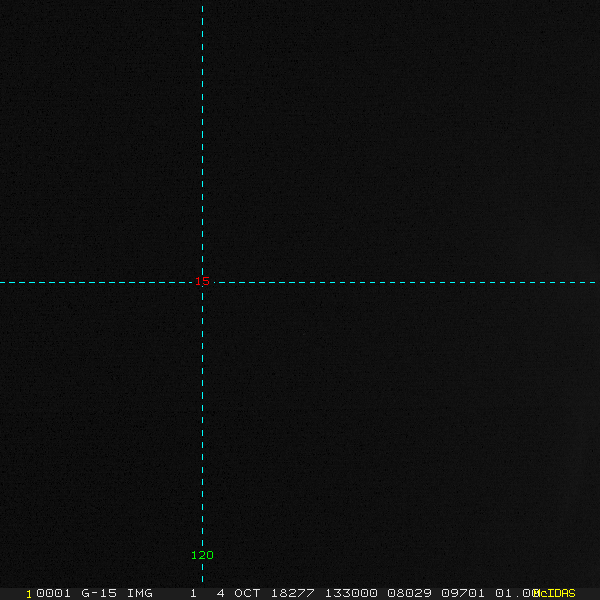Select the "09701" element number value
This screenshot has width=600, height=600.
[x=463, y=593]
